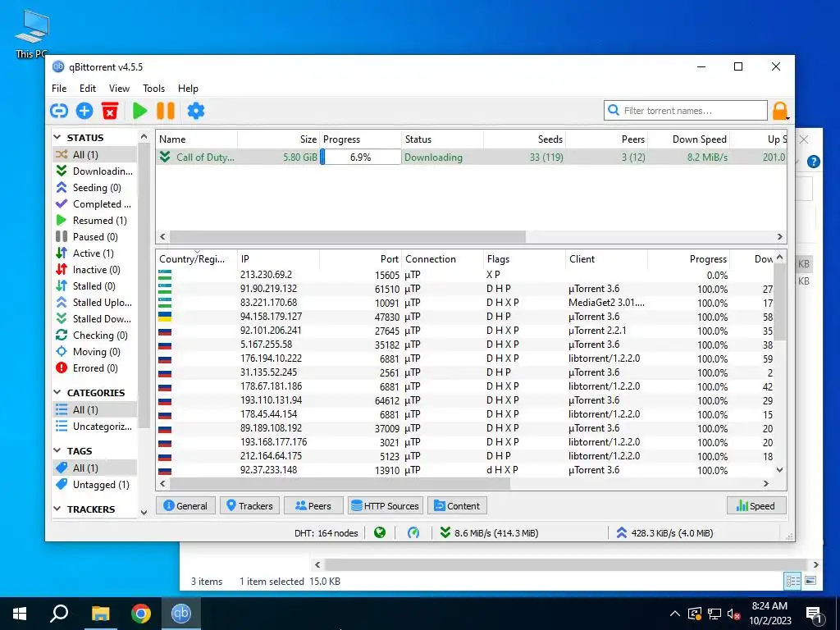Switch to the Trackers tab
This screenshot has width=840, height=630.
[249, 505]
